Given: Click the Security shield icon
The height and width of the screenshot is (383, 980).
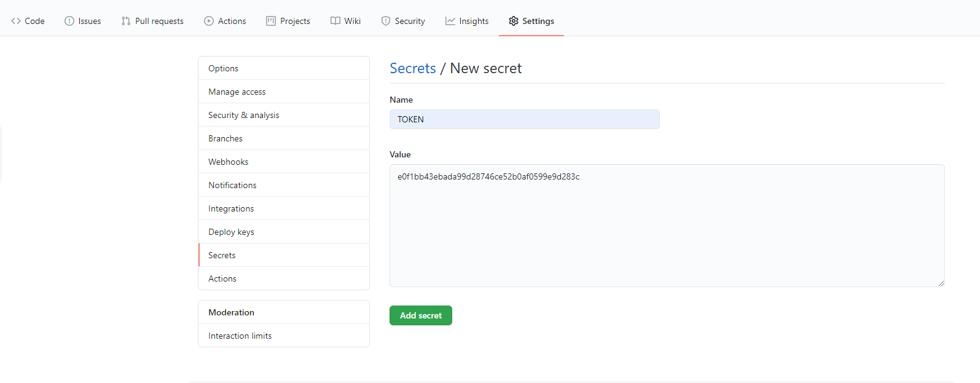Looking at the screenshot, I should [x=386, y=21].
